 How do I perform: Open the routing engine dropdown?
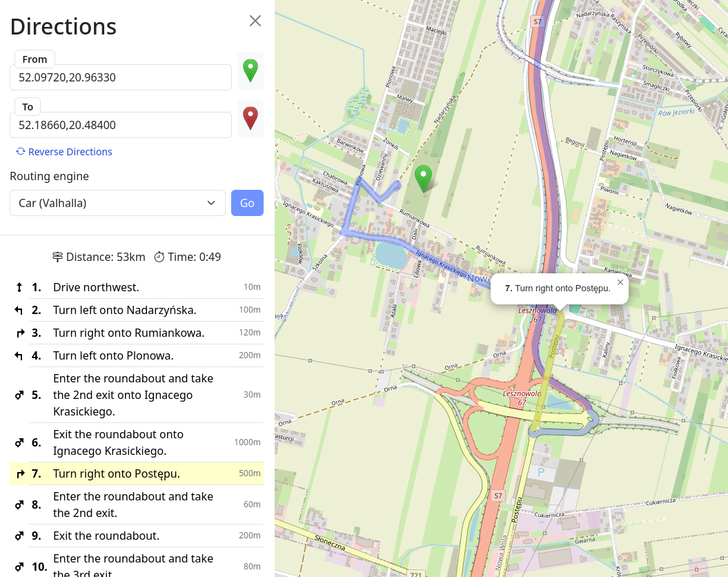click(117, 203)
